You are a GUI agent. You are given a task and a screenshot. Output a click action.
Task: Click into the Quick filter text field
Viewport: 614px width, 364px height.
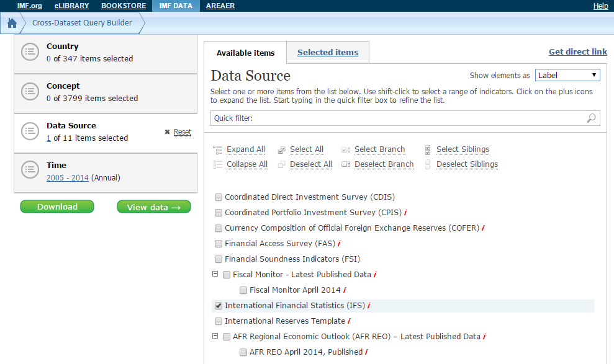click(x=397, y=118)
